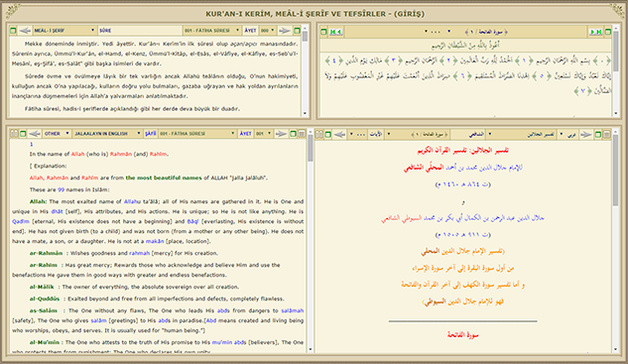Follow the blue dhât link
This screenshot has width=628, height=364.
tap(57, 211)
